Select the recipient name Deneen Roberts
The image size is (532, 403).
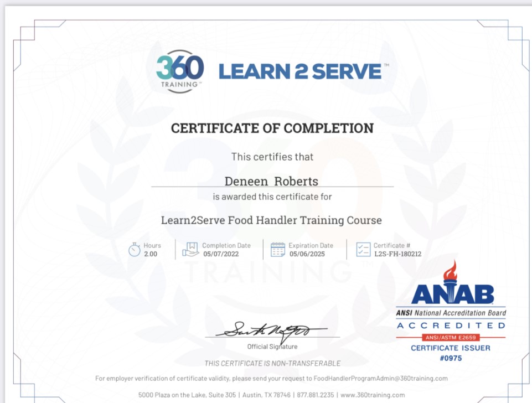(x=271, y=181)
